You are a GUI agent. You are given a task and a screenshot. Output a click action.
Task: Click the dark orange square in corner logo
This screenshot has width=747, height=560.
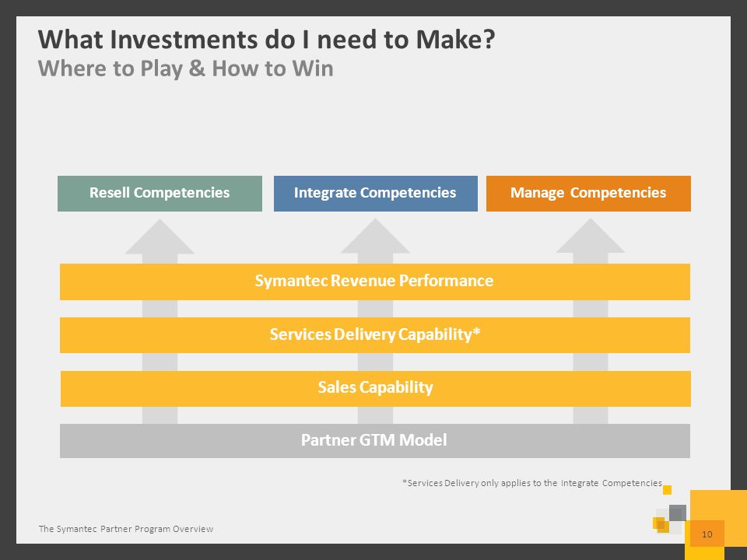tap(661, 524)
